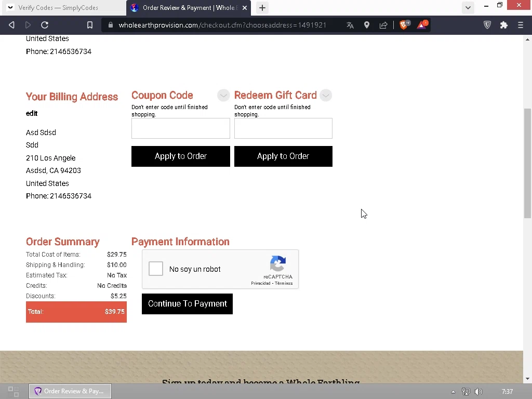The width and height of the screenshot is (532, 399).
Task: Go back using browser back arrow
Action: click(x=11, y=25)
